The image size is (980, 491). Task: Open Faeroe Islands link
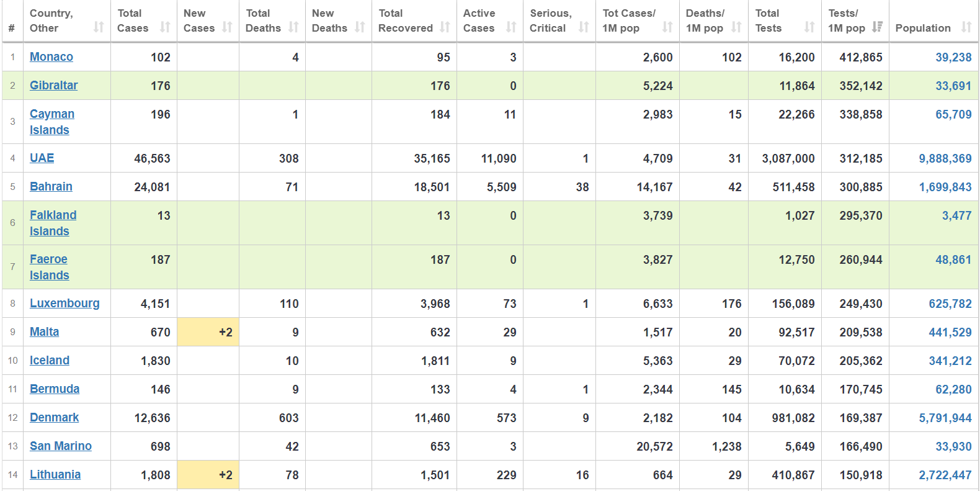tap(50, 267)
